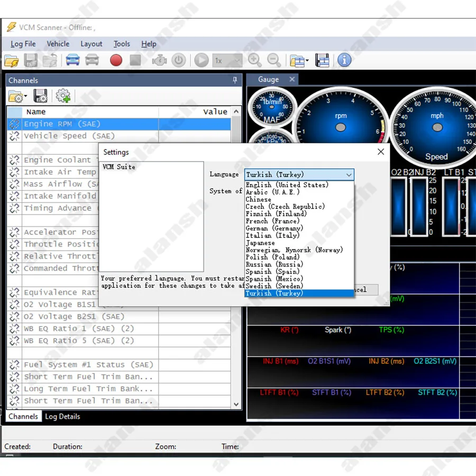
Task: Click the Value column header
Action: 195,112
